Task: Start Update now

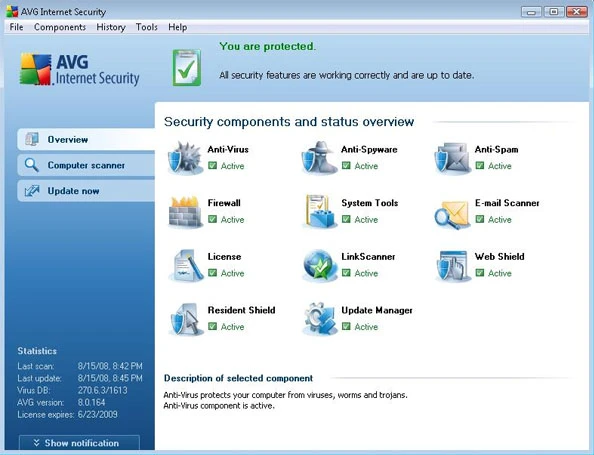Action: click(x=86, y=191)
